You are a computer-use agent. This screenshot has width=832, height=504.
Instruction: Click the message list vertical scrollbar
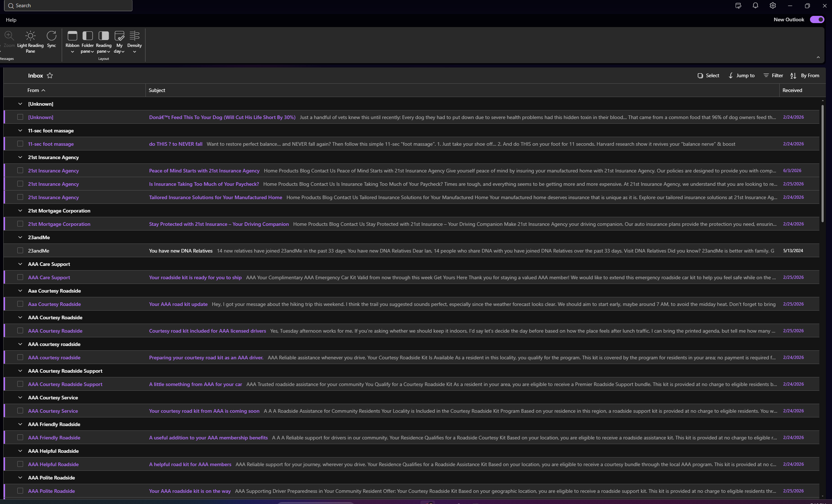click(x=823, y=163)
